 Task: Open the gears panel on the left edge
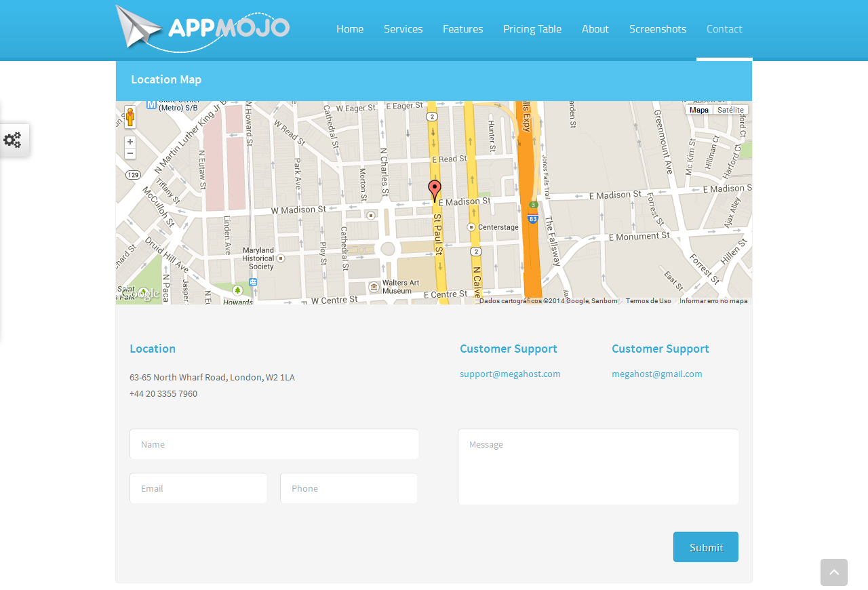(x=12, y=140)
